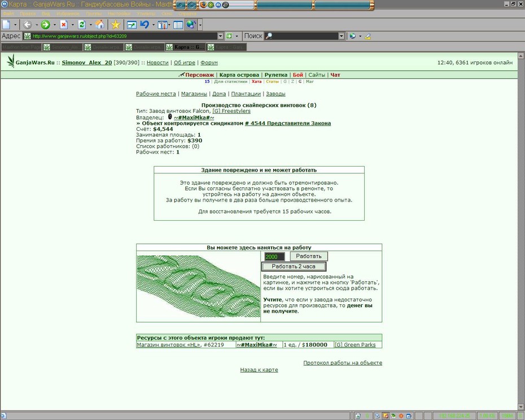This screenshot has width=525, height=420.
Task: Open the 'Новости' link
Action: tap(158, 63)
